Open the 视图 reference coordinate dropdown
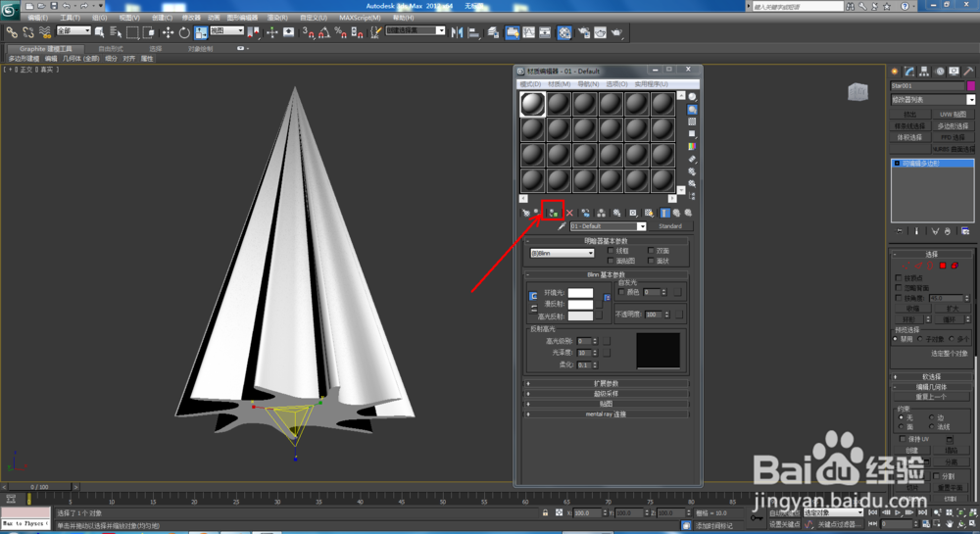980x534 pixels. tap(226, 30)
